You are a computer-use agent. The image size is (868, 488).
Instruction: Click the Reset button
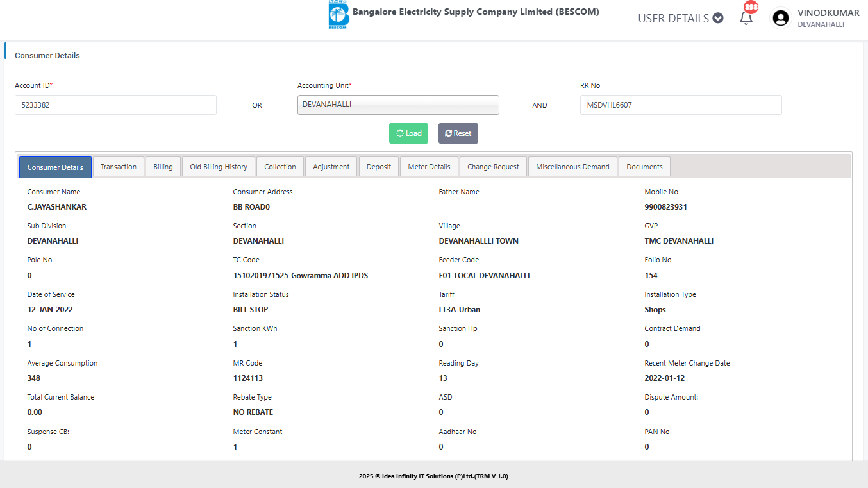coord(458,133)
